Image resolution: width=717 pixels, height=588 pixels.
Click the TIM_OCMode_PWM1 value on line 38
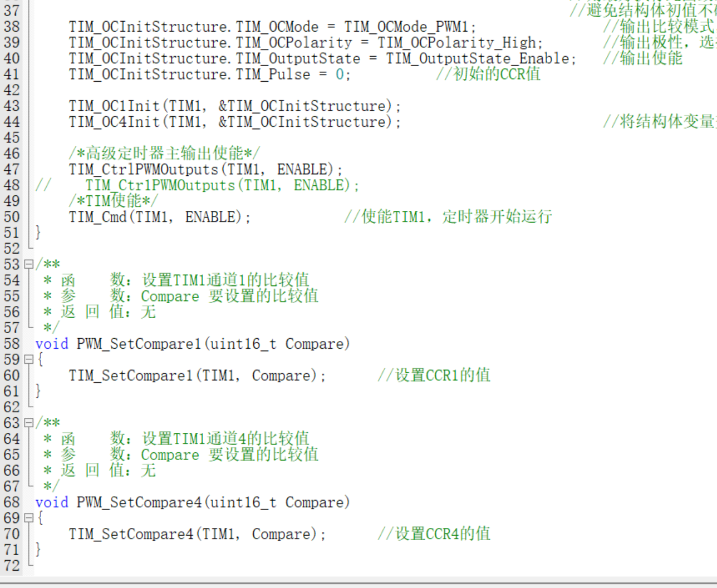pos(406,27)
